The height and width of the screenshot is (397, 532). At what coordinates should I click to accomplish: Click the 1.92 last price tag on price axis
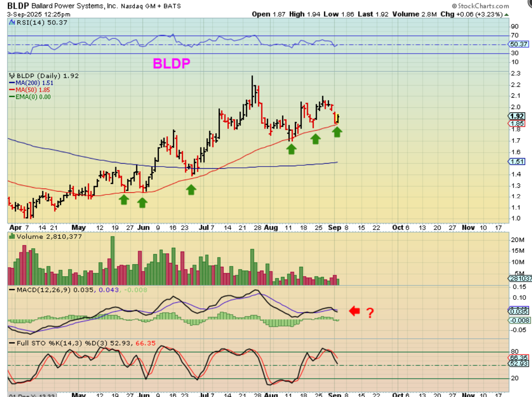517,116
